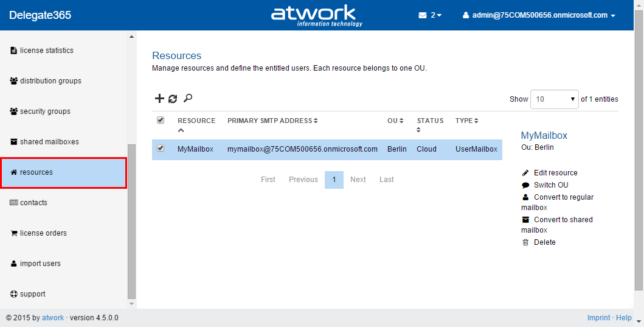This screenshot has height=327, width=644.
Task: Click the support lifebuoy icon
Action: tap(14, 294)
